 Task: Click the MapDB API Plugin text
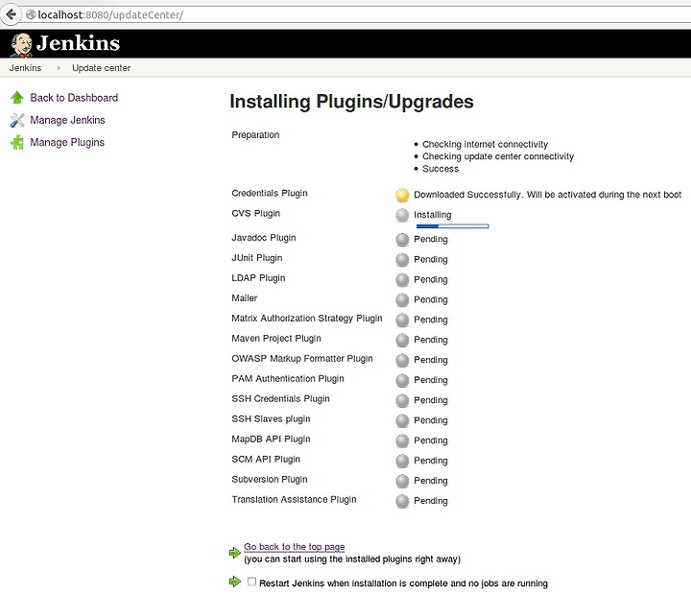coord(271,438)
